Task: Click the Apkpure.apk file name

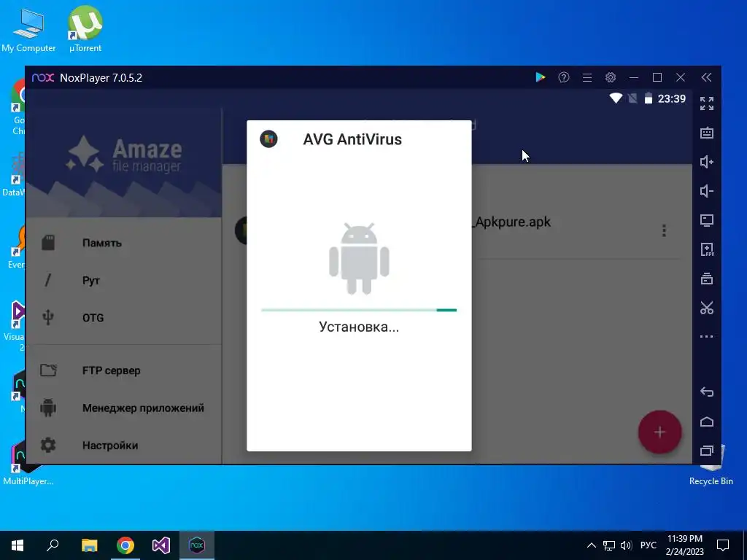Action: pyautogui.click(x=511, y=222)
